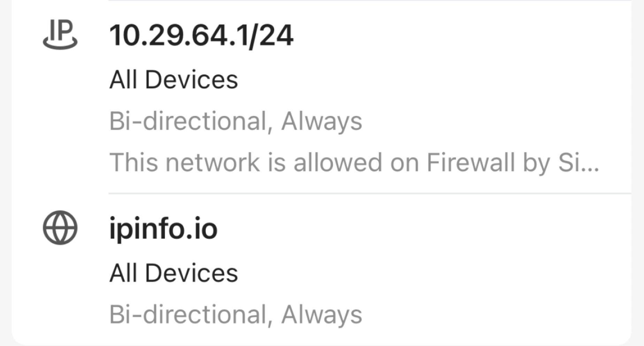Viewport: 644px width, 346px height.
Task: Tap the word Bi-directional under ipinfo.io
Action: click(188, 315)
